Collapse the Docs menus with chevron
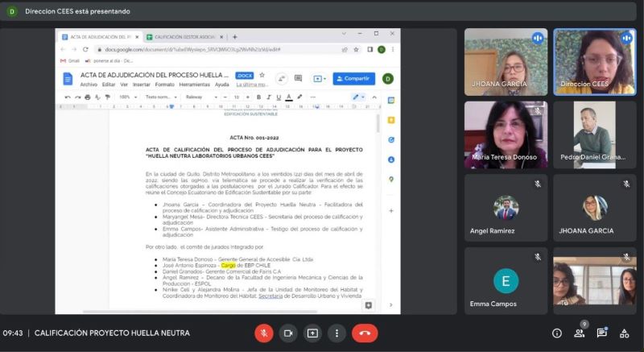 374,97
